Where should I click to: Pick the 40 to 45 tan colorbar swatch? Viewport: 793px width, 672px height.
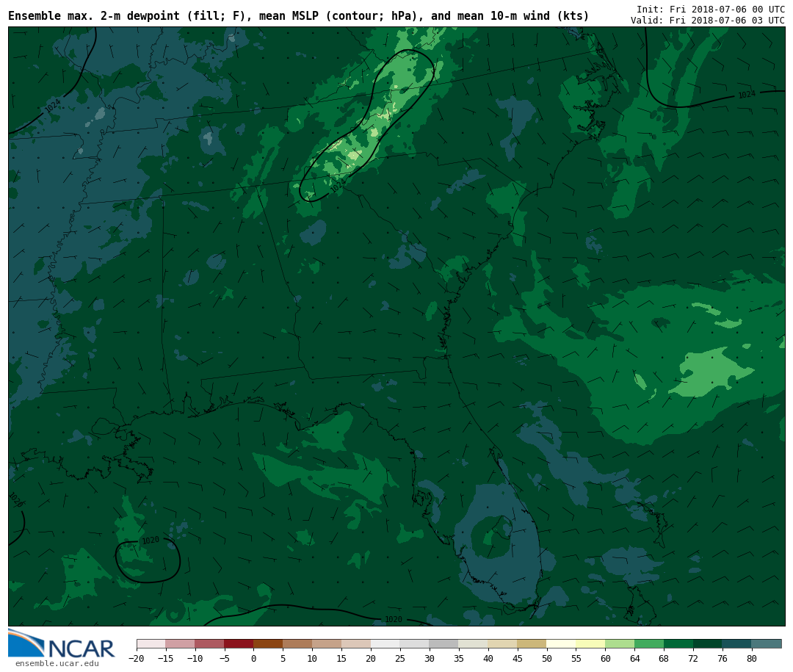point(503,643)
